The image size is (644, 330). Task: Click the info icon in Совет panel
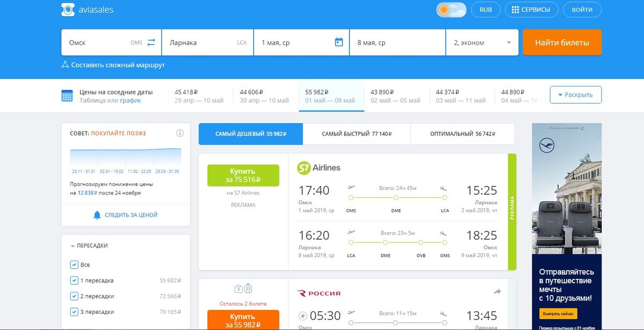tap(180, 133)
